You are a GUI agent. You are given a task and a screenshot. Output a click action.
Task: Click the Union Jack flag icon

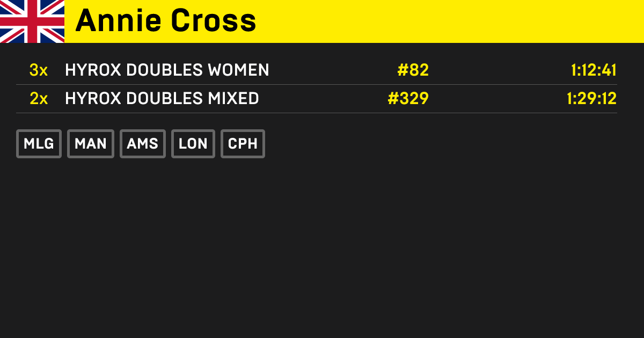32,21
